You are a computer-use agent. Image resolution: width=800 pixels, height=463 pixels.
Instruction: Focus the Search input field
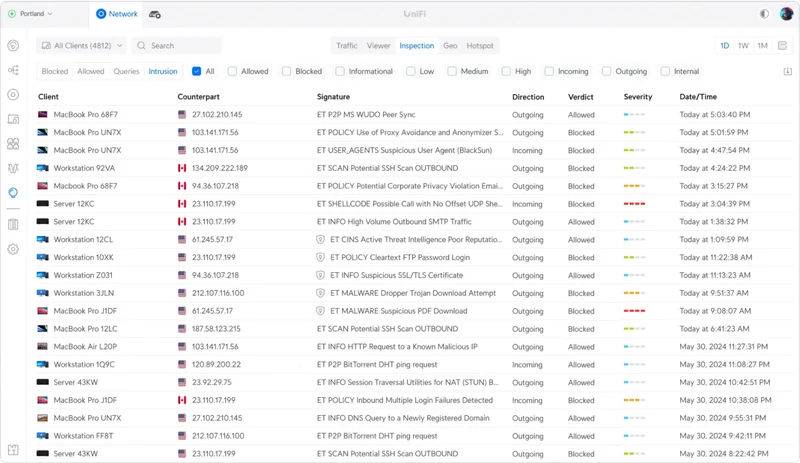pos(177,45)
